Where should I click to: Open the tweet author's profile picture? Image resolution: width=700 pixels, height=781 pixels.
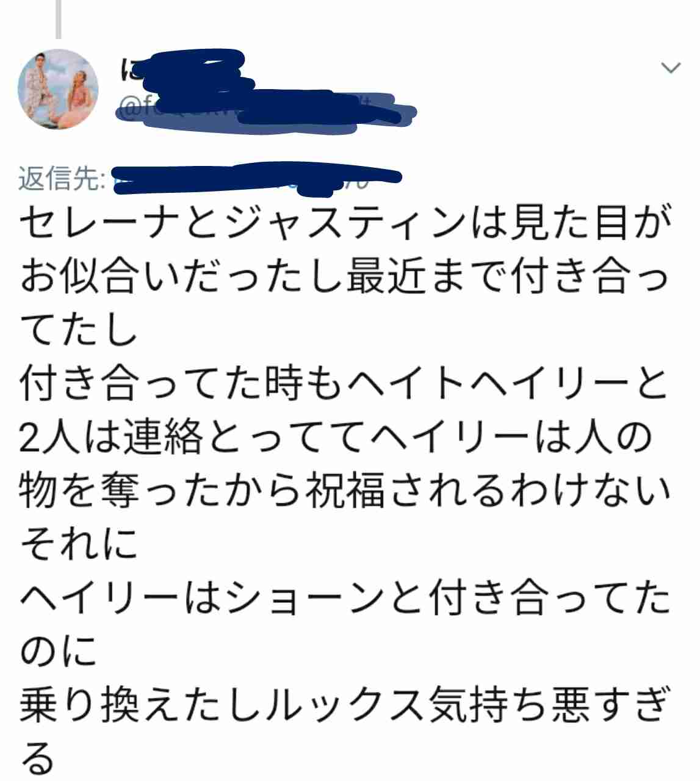58,89
